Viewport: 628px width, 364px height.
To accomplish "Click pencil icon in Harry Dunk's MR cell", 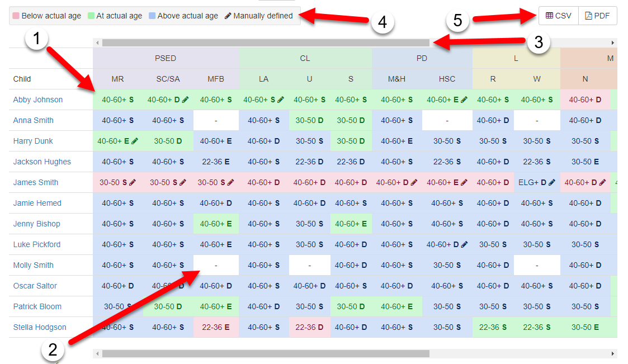I will click(135, 141).
